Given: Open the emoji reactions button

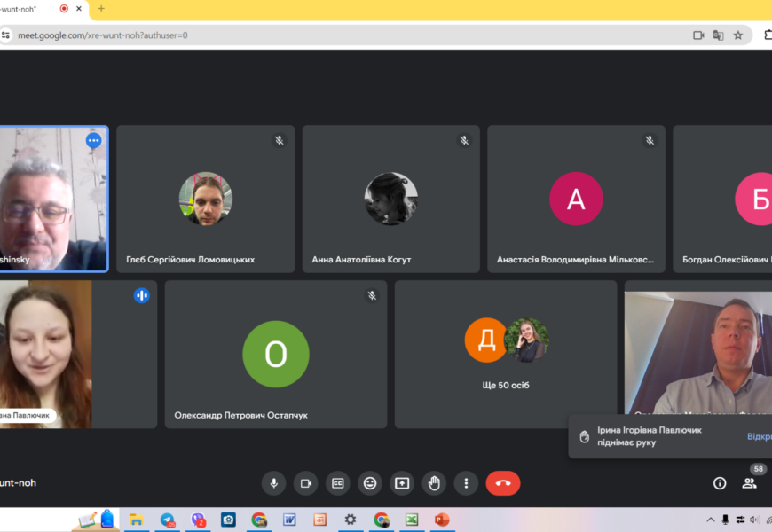Looking at the screenshot, I should point(370,483).
